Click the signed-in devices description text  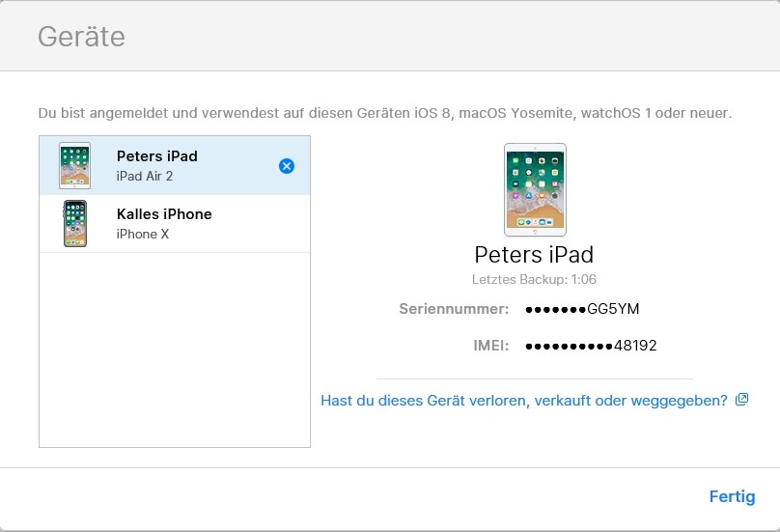pos(385,113)
